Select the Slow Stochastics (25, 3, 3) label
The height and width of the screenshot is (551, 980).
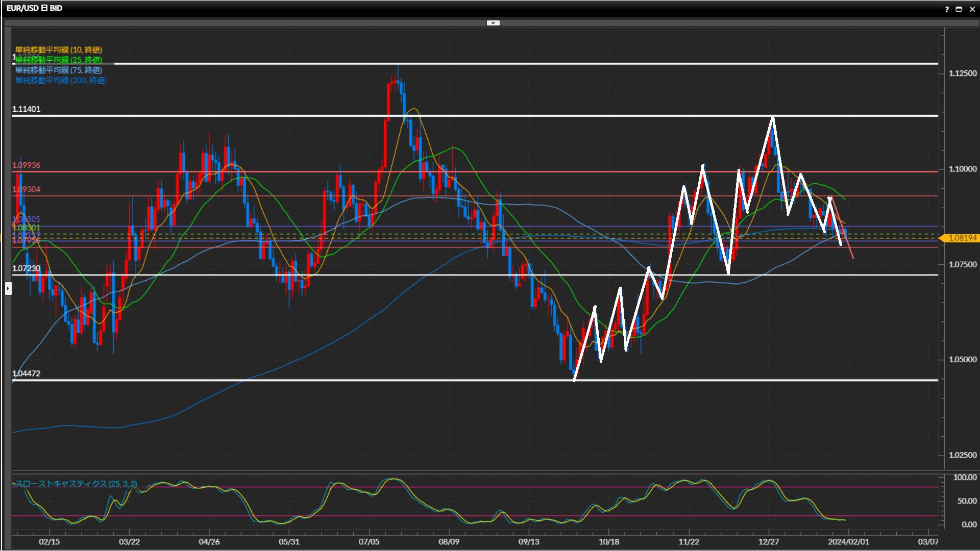(76, 484)
